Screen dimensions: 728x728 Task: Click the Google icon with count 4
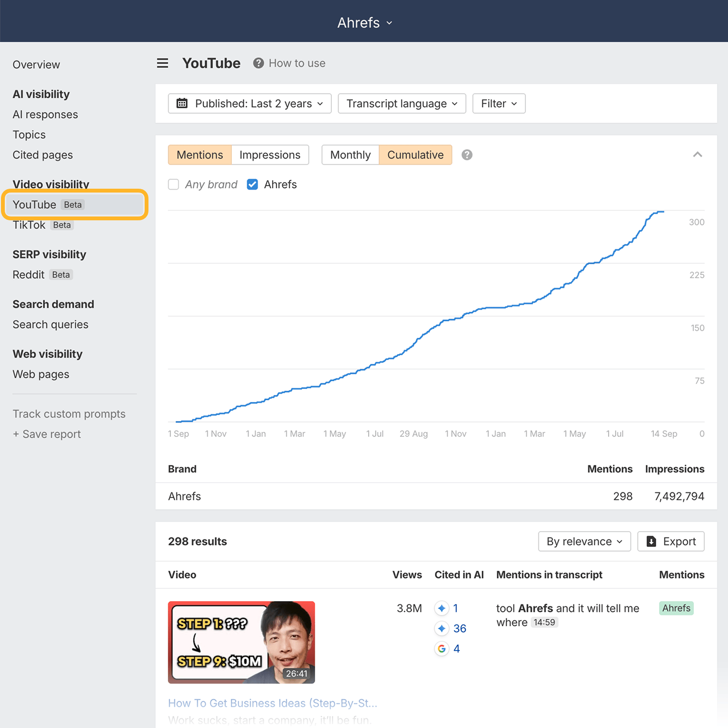(x=442, y=648)
